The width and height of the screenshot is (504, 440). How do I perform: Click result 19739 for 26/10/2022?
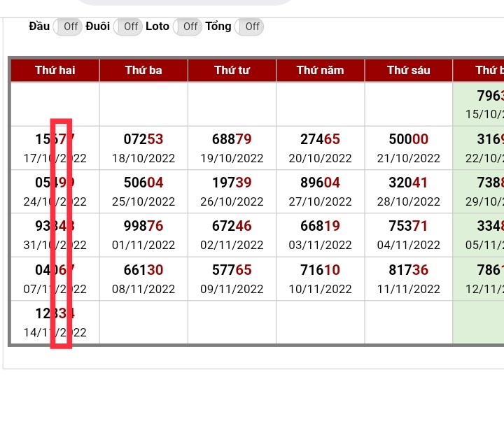pyautogui.click(x=232, y=183)
